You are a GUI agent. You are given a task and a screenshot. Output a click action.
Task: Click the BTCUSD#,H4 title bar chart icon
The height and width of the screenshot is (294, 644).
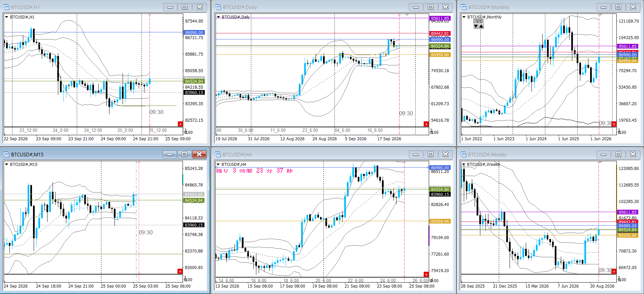218,154
